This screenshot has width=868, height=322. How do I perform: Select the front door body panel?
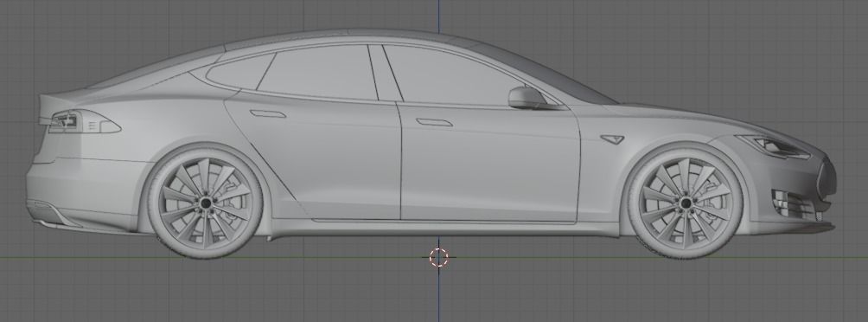coord(490,164)
